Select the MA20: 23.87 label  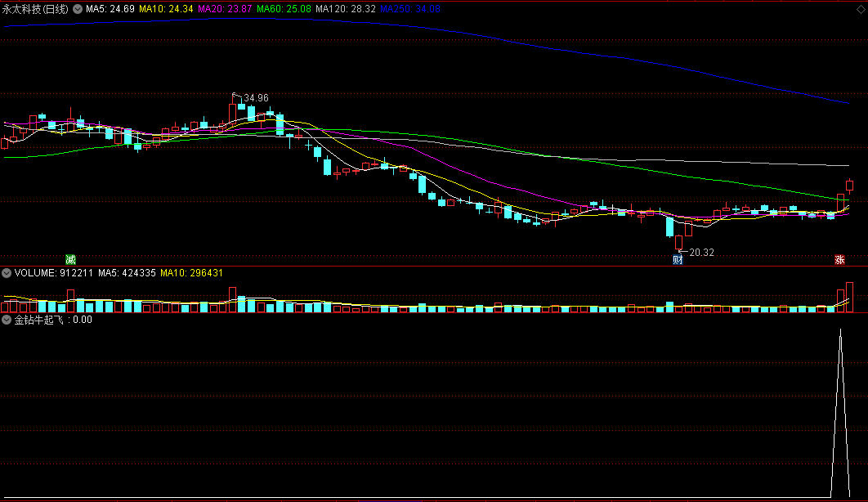[x=225, y=9]
